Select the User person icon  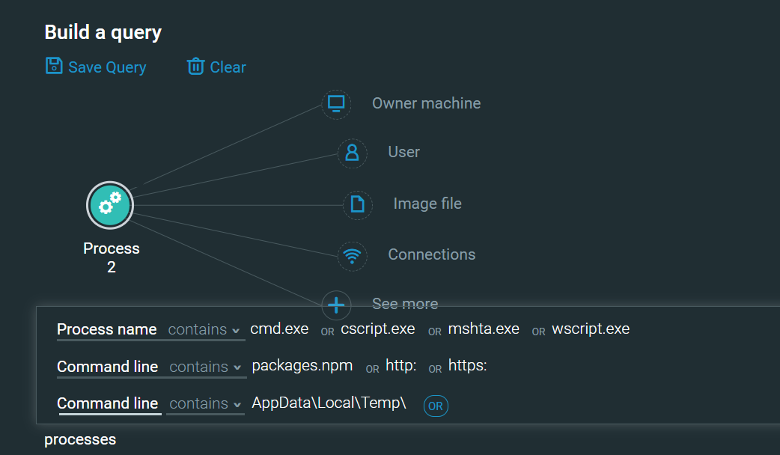pos(351,152)
